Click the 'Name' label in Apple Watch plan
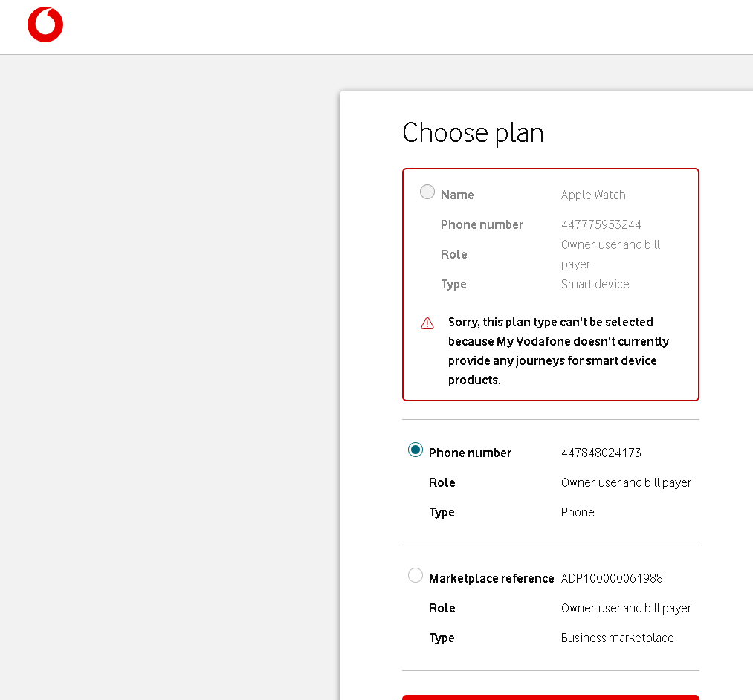 457,195
